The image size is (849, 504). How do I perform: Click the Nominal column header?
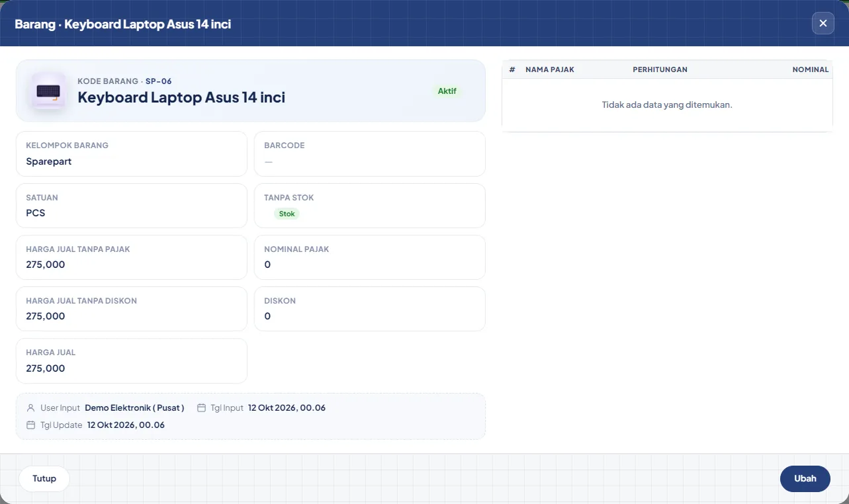[811, 69]
